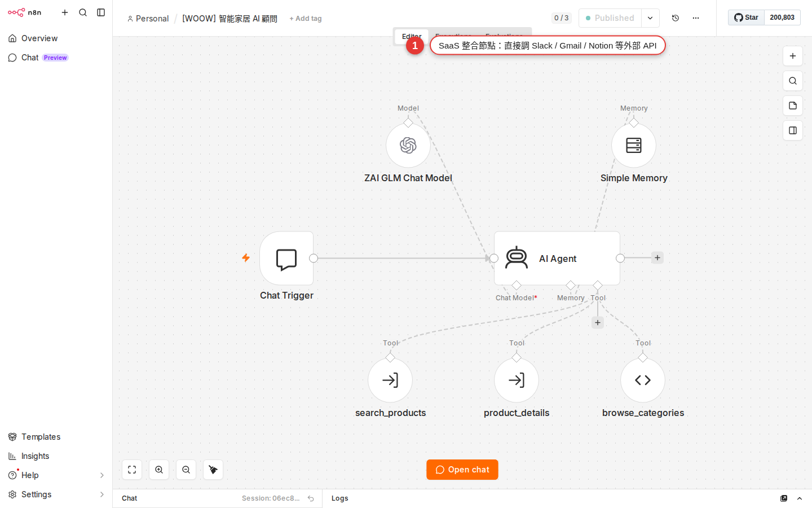Click fit-to-view zoom icon
Viewport: 812px width, 508px height.
tap(132, 470)
